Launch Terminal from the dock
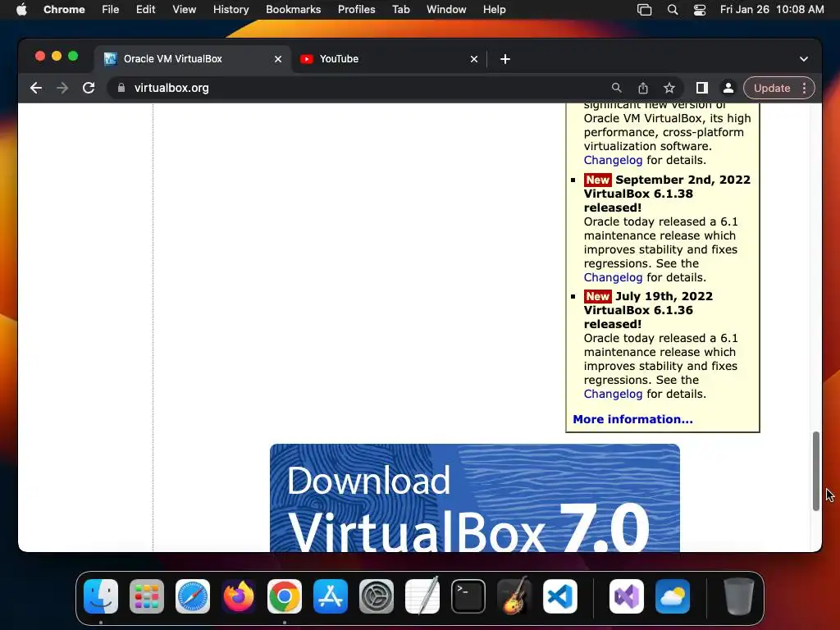 tap(468, 596)
